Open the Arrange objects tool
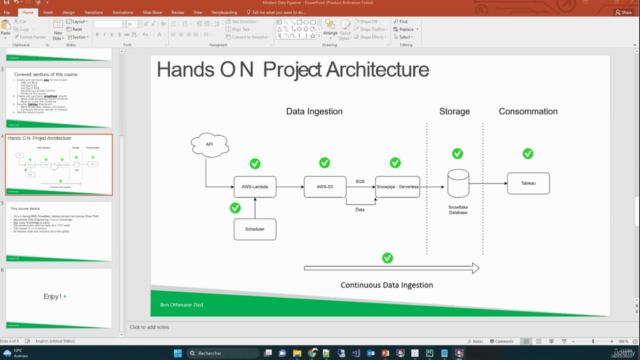 coord(330,28)
